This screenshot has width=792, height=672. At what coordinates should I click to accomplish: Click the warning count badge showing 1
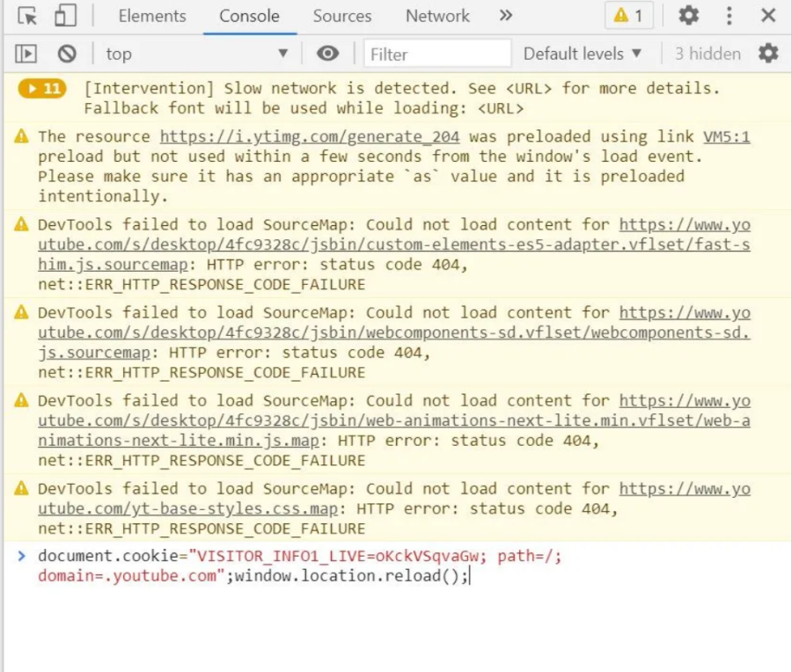coord(628,16)
